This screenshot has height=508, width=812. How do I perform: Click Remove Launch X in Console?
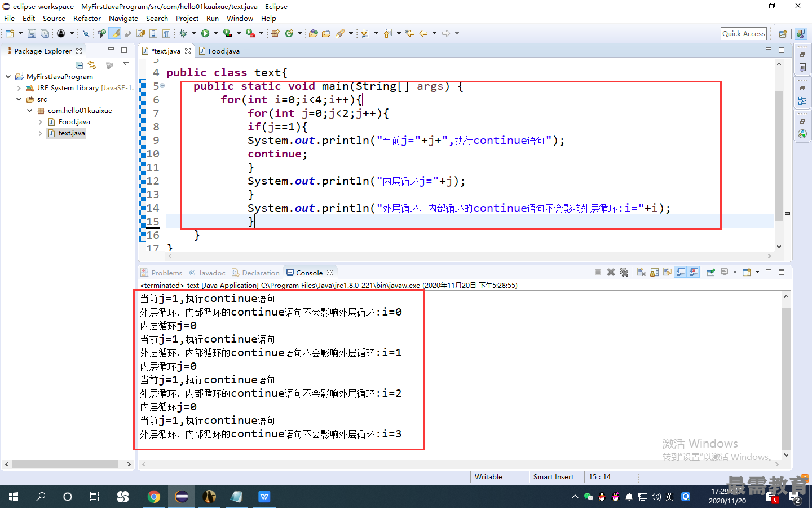[x=611, y=272]
